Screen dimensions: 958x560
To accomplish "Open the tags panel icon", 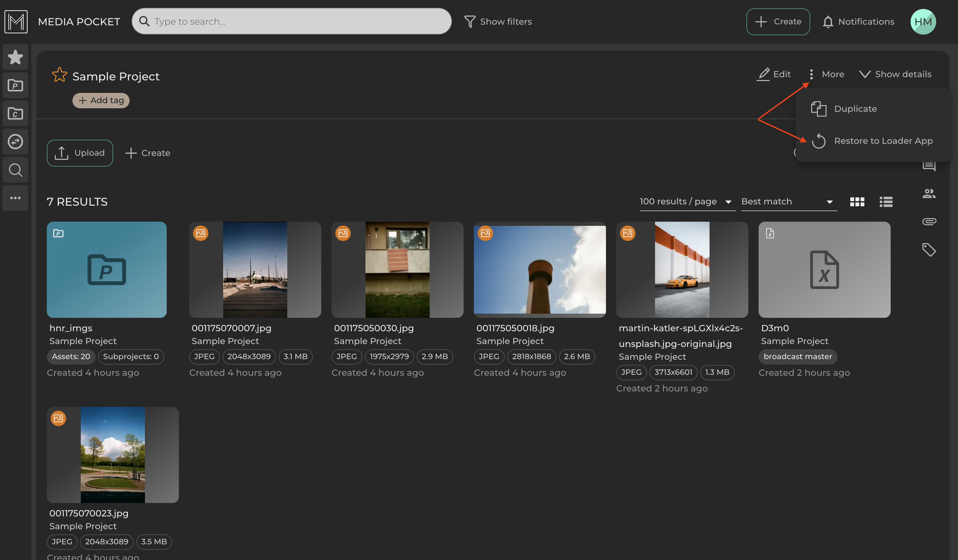I will (929, 250).
